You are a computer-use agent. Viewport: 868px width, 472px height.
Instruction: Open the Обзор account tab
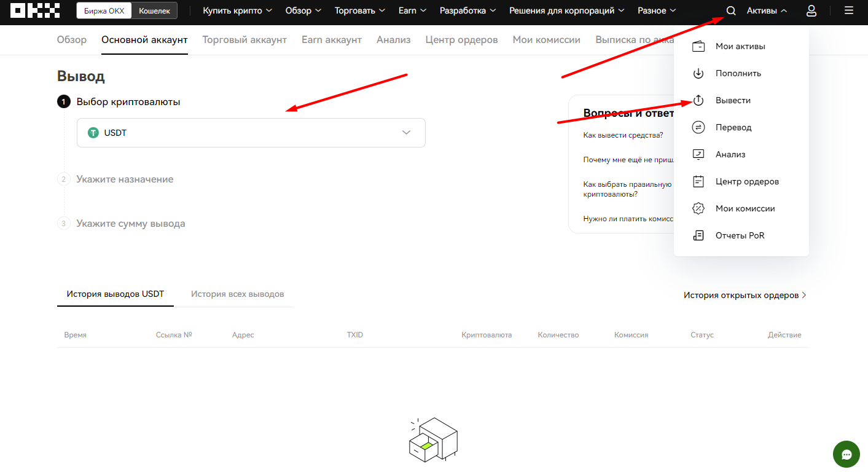point(72,39)
